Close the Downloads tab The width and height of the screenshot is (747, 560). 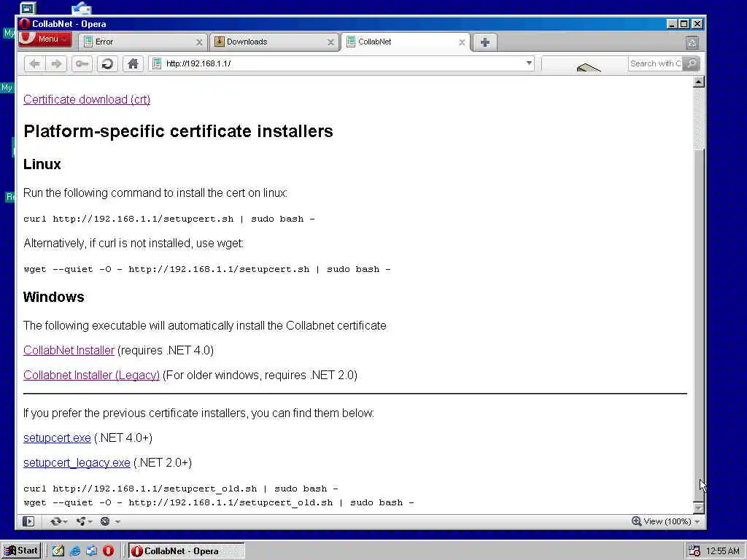[330, 42]
